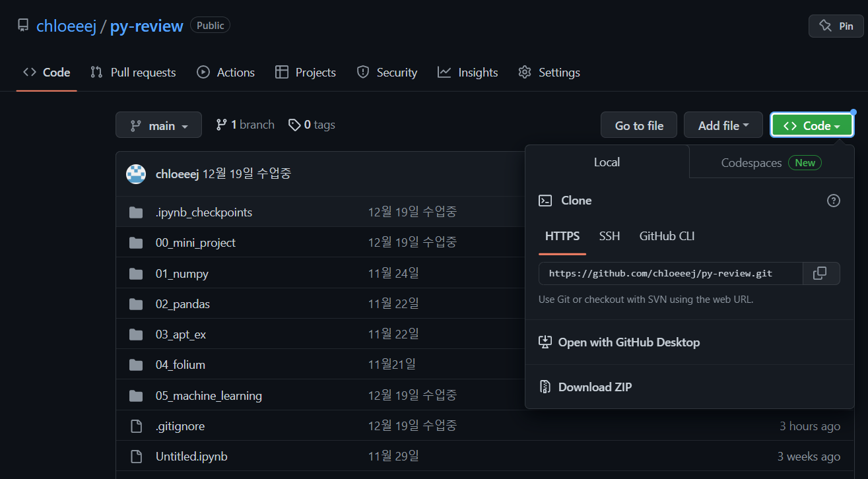Select the SSH clone option
The width and height of the screenshot is (868, 479).
[x=609, y=236]
